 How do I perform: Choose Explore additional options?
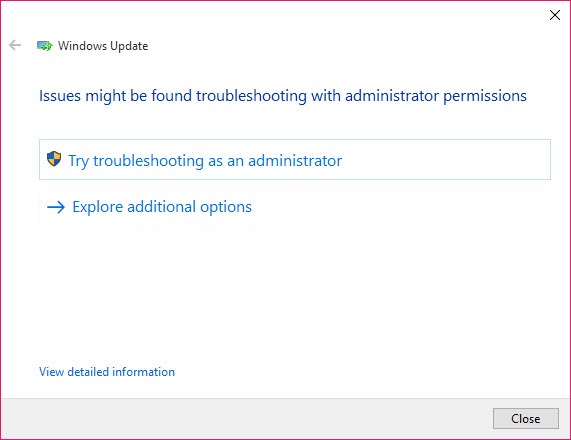295,207
